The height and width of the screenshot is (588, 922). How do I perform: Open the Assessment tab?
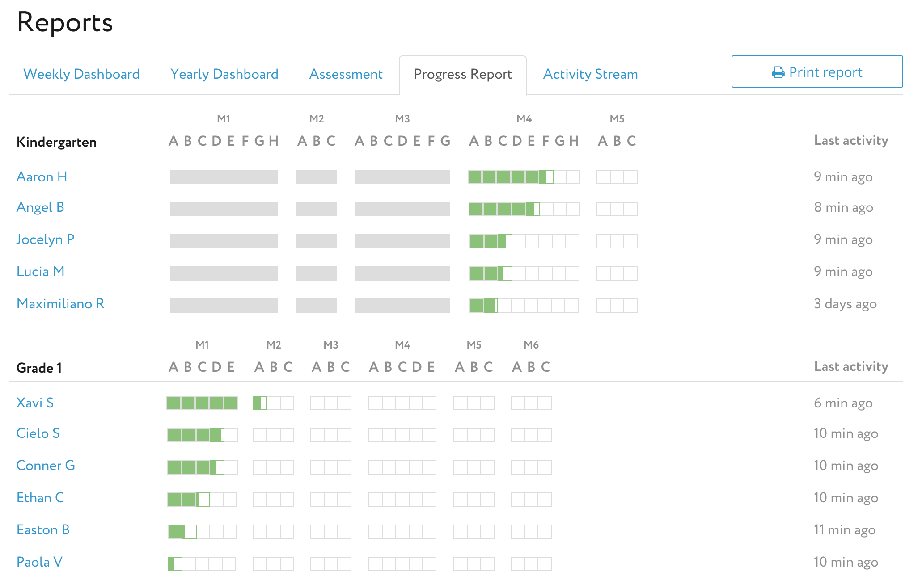tap(346, 74)
